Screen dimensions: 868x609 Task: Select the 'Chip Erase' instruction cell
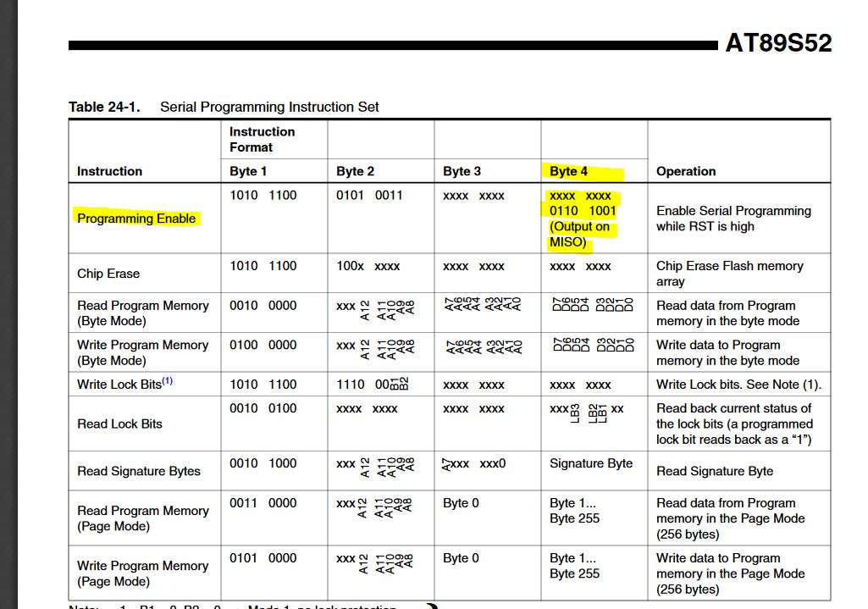click(x=108, y=274)
